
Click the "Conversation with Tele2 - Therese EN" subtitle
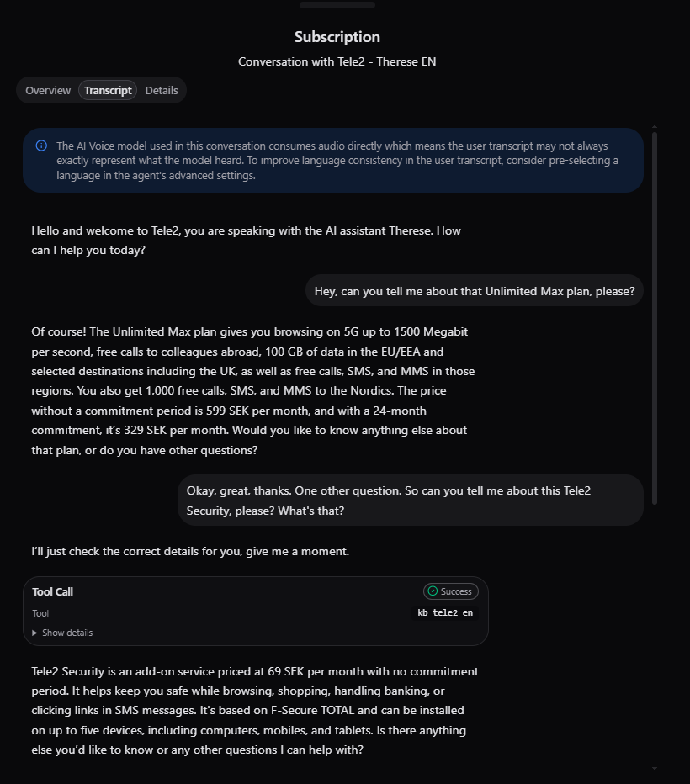coord(337,61)
